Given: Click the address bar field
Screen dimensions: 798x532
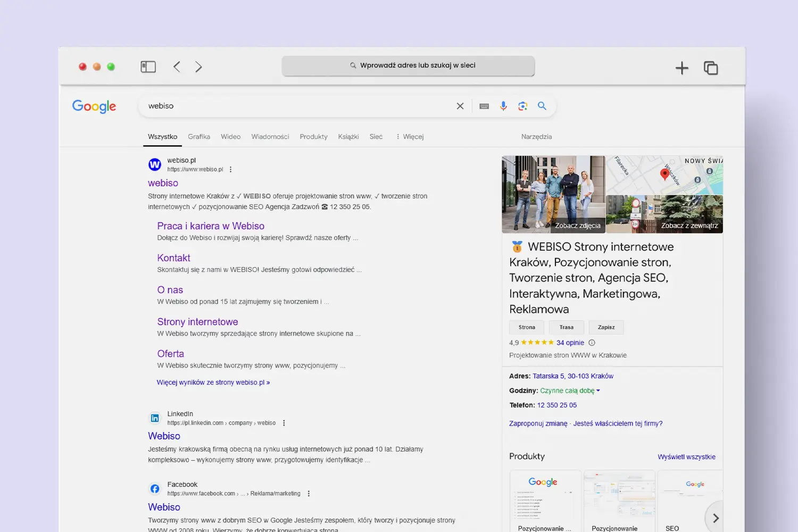Looking at the screenshot, I should [408, 65].
